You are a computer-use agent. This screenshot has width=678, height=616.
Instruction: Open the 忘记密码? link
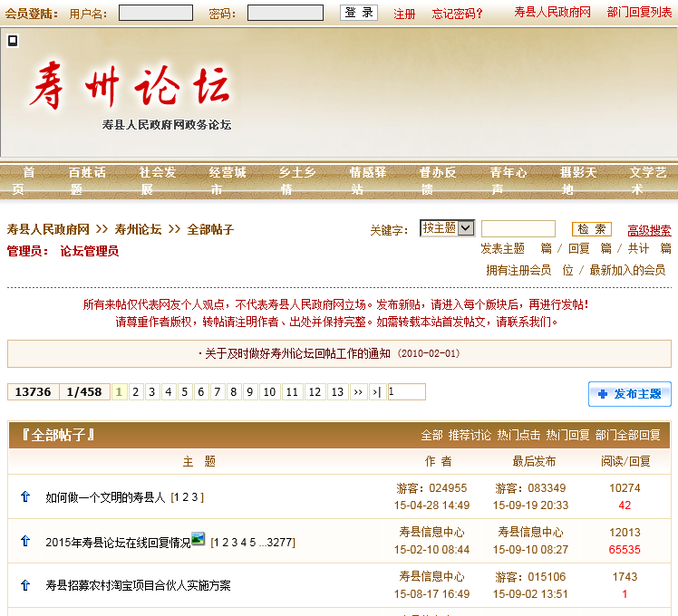point(457,14)
